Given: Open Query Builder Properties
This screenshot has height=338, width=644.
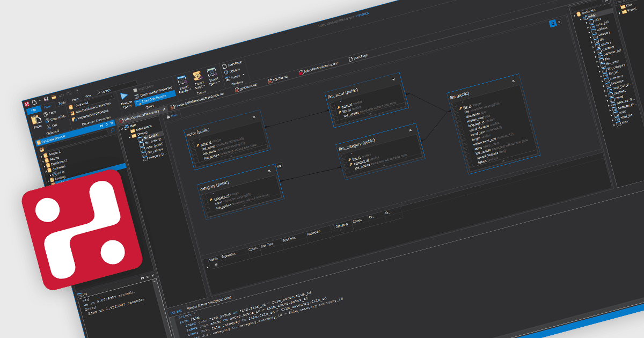Looking at the screenshot, I should 154,92.
